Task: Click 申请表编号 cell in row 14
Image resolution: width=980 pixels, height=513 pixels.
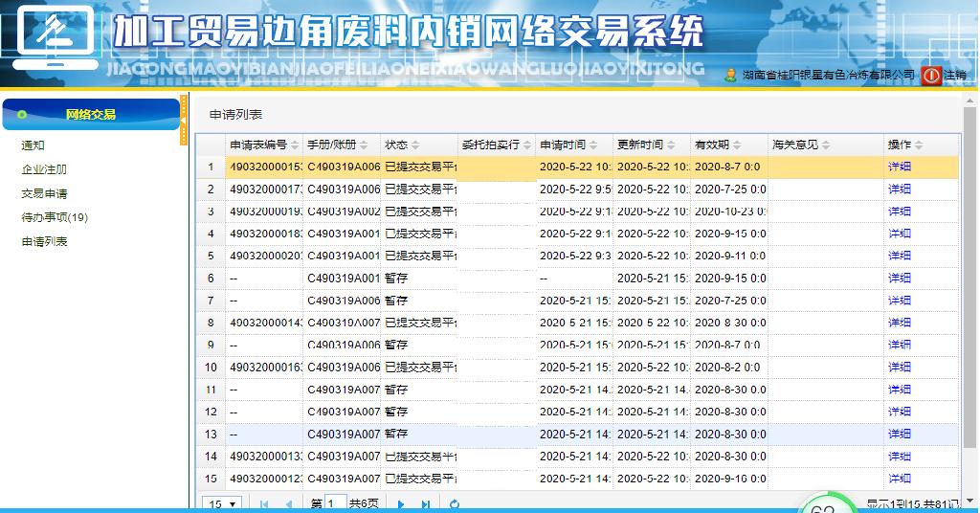Action: pos(265,457)
